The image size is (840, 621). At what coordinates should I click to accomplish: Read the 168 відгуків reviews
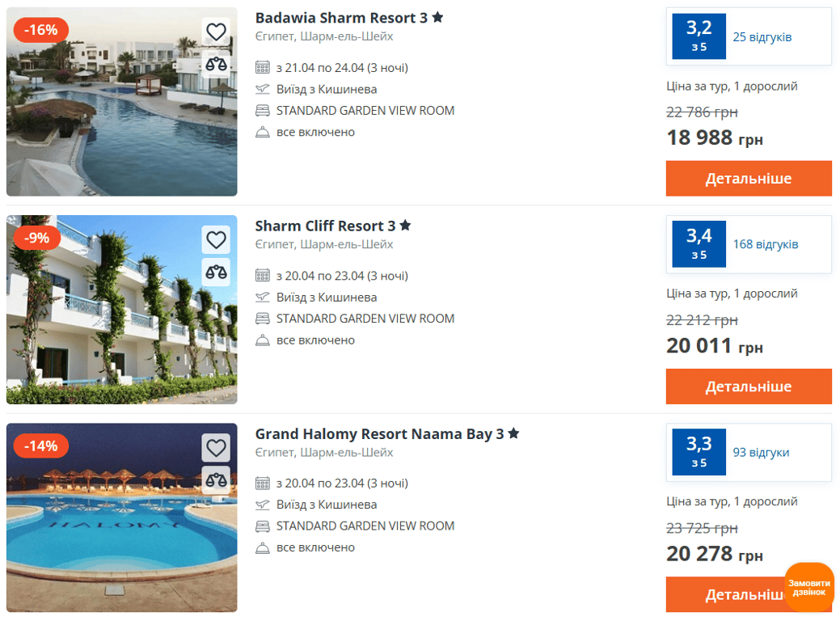point(765,244)
